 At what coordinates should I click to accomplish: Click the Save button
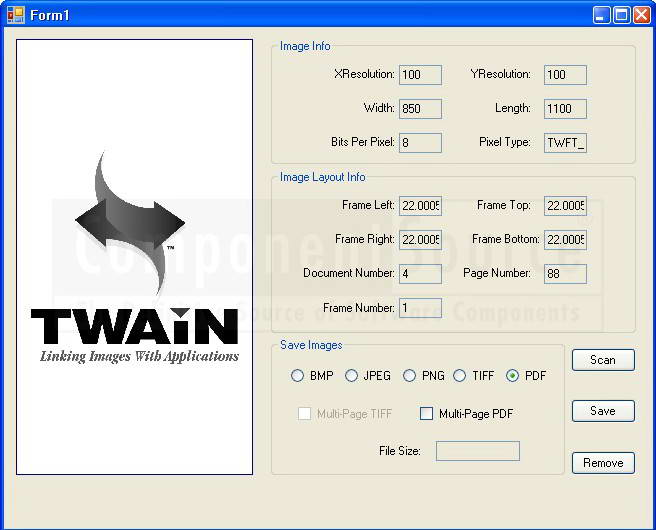tap(602, 411)
